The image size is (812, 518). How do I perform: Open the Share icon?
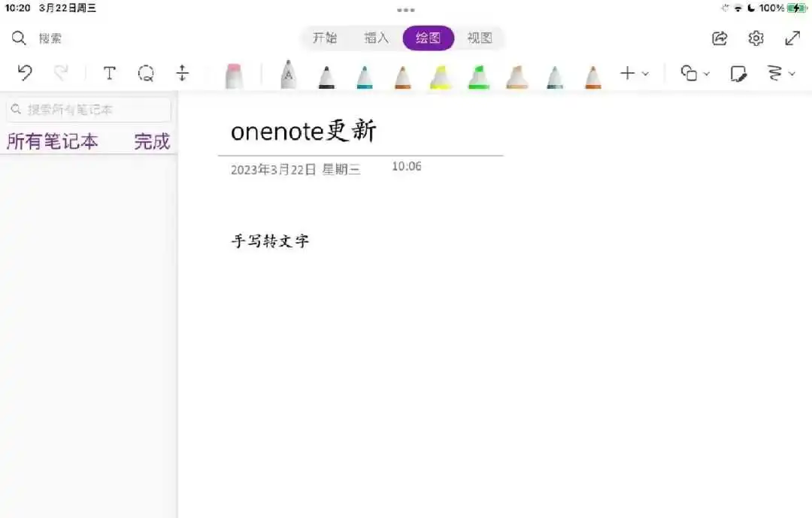coord(720,38)
